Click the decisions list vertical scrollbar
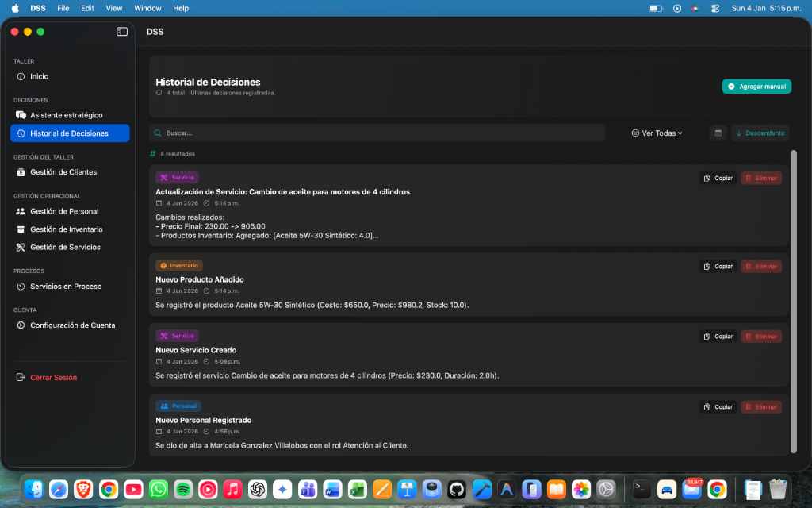 (x=793, y=302)
